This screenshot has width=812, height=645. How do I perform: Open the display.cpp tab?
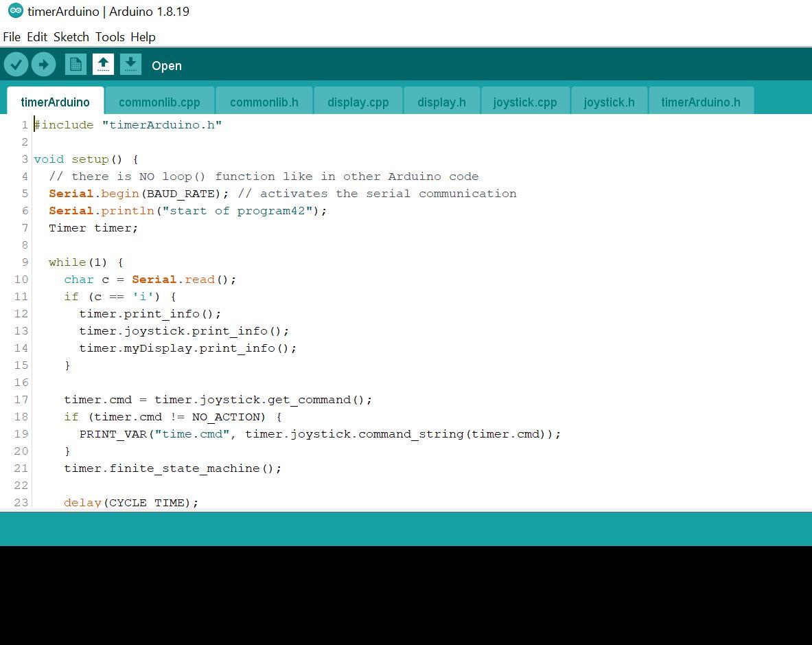tap(358, 102)
